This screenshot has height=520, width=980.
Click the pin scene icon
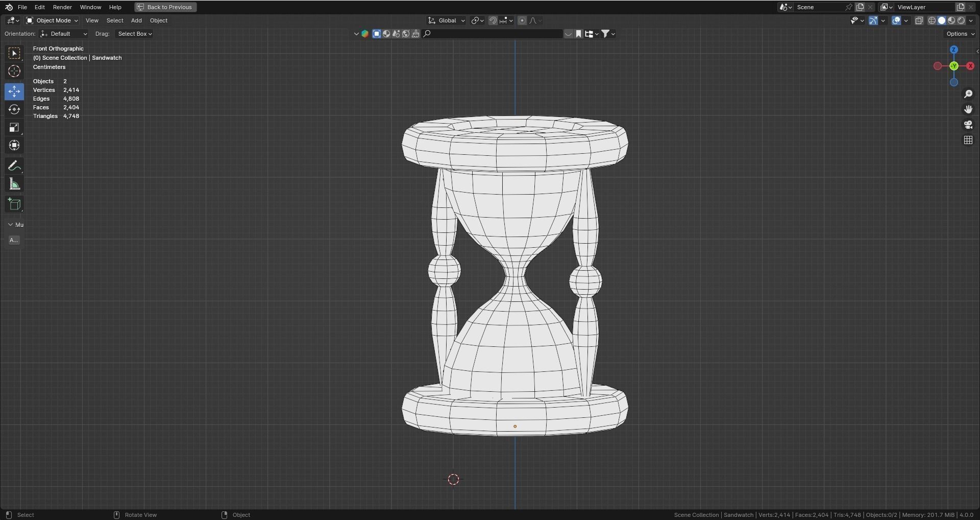click(848, 7)
